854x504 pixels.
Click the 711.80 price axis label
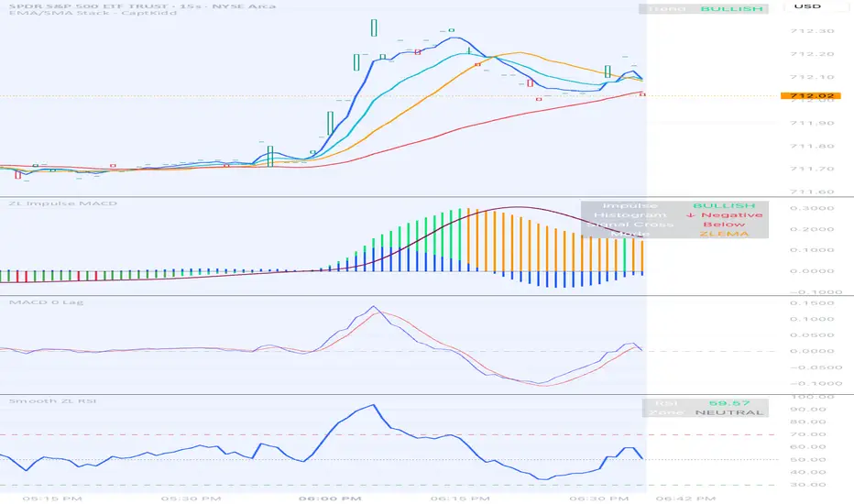[812, 146]
